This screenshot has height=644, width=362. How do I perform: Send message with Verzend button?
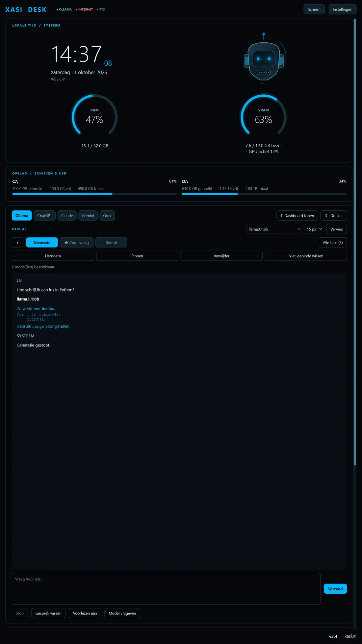(x=335, y=589)
